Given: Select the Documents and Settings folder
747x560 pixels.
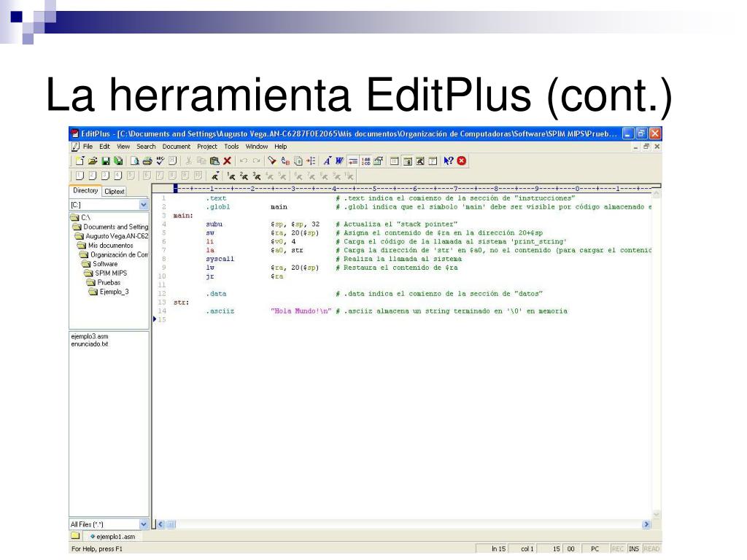Looking at the screenshot, I should pyautogui.click(x=111, y=227).
